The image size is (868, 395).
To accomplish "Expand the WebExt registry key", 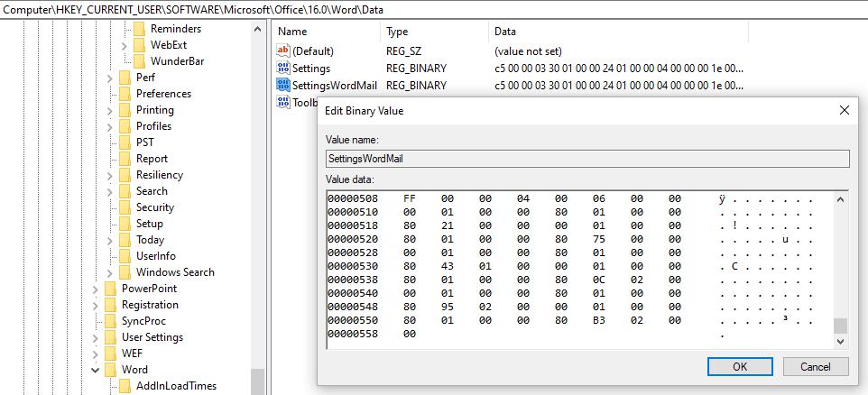I will coord(125,45).
